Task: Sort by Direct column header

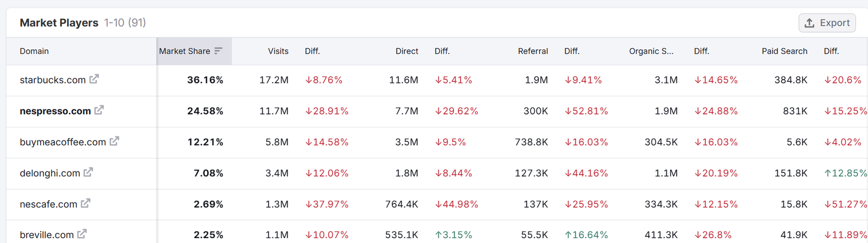Action: pos(406,51)
